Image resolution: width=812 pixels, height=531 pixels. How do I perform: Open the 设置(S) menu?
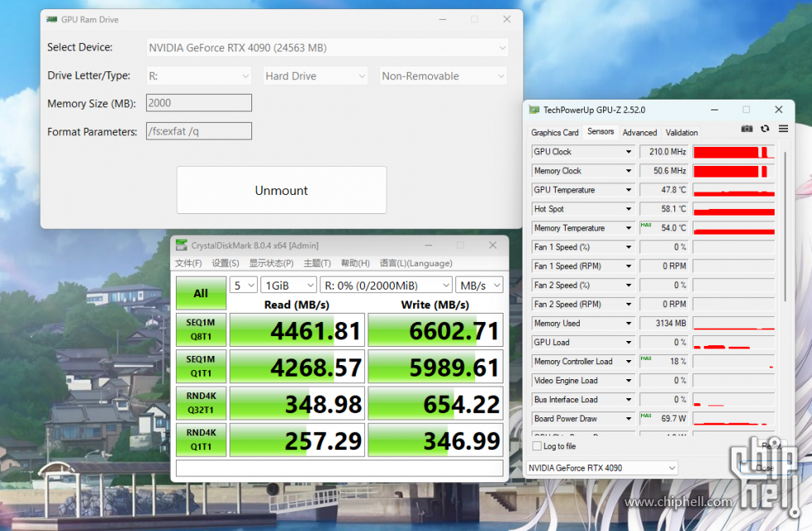[226, 263]
